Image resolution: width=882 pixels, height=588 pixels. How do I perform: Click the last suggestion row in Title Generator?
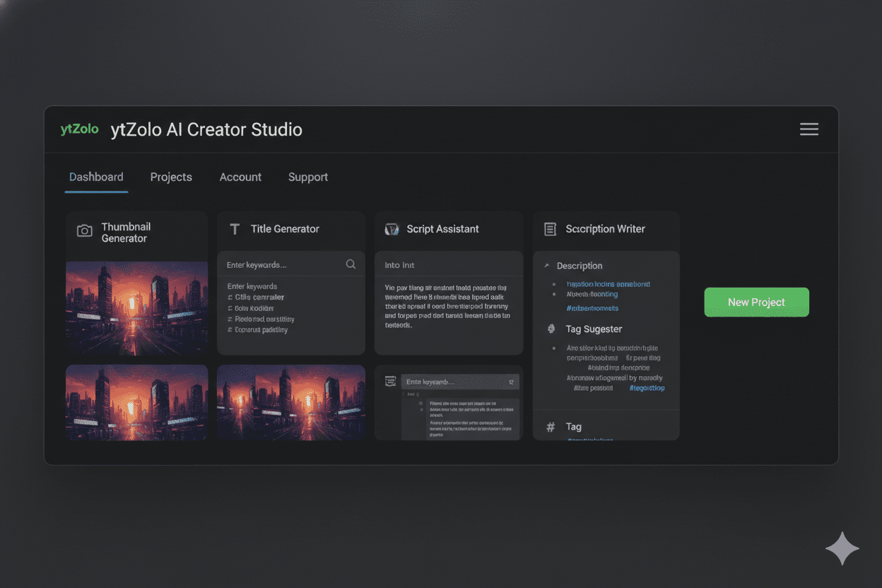257,329
